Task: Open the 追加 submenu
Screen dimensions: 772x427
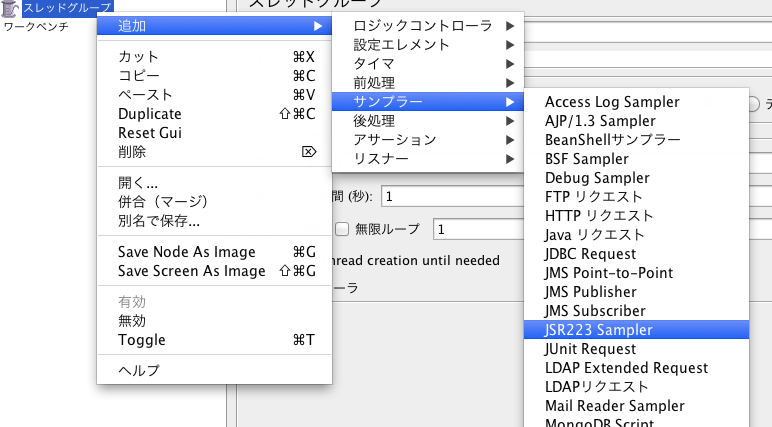Action: (214, 26)
